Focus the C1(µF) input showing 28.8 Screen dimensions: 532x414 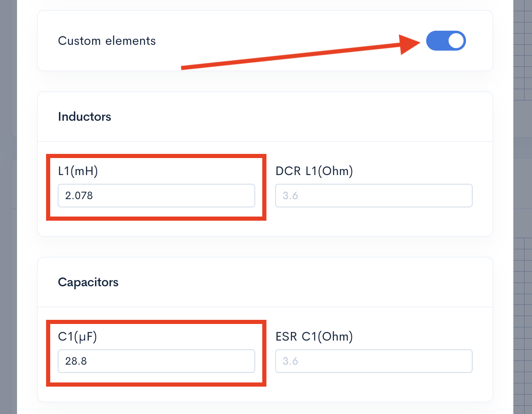156,361
